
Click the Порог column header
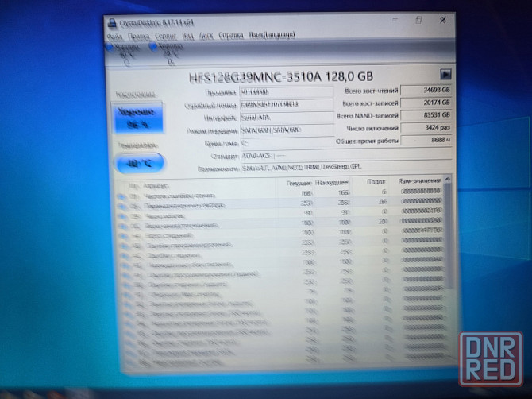click(x=376, y=182)
